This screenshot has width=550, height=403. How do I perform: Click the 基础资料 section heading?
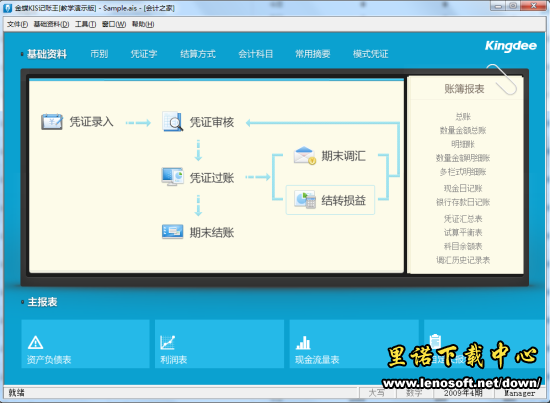tap(47, 54)
